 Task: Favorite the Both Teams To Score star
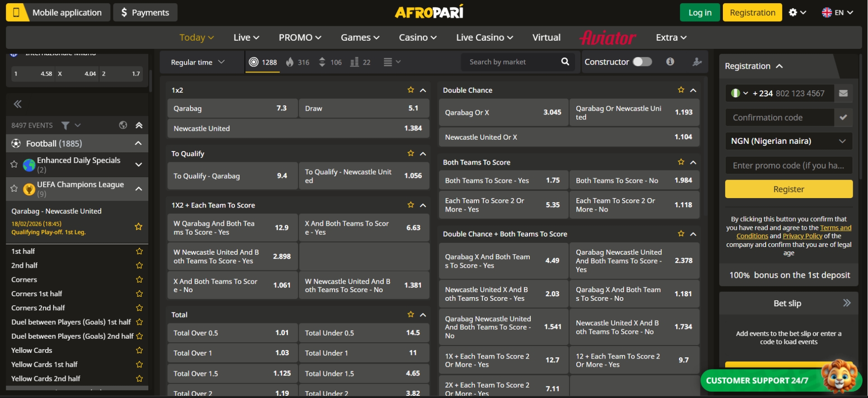pyautogui.click(x=681, y=162)
